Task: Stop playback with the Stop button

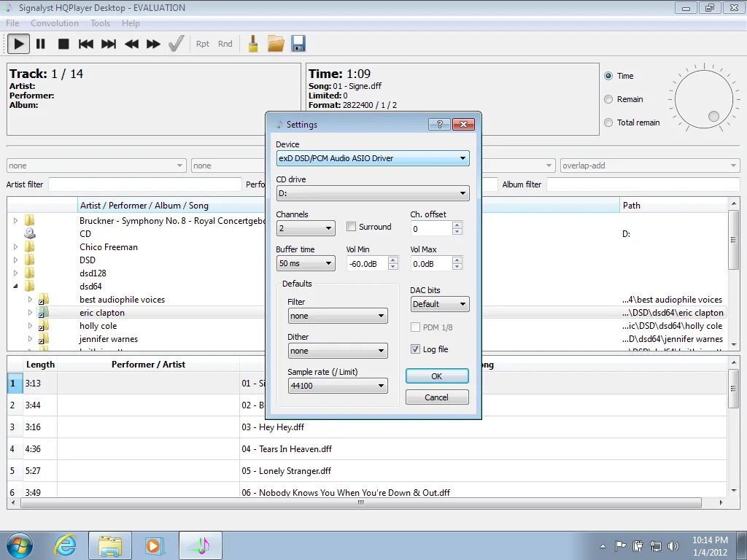Action: point(63,44)
